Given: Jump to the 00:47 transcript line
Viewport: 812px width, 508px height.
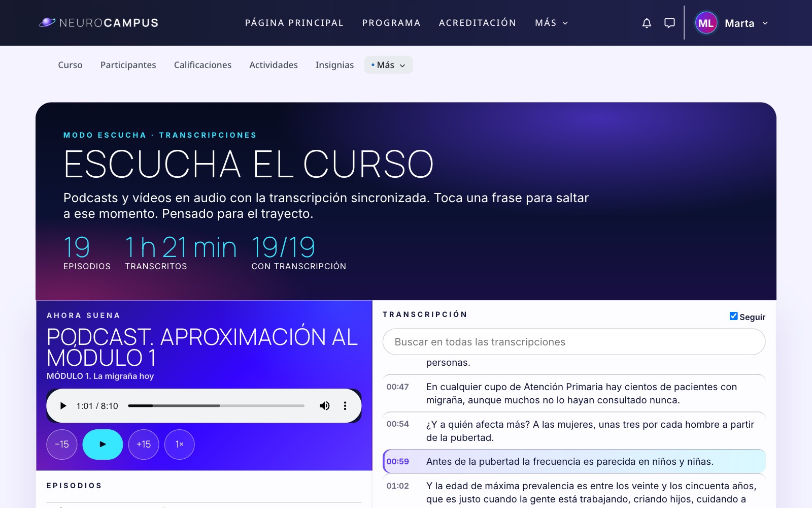Looking at the screenshot, I should coord(574,393).
